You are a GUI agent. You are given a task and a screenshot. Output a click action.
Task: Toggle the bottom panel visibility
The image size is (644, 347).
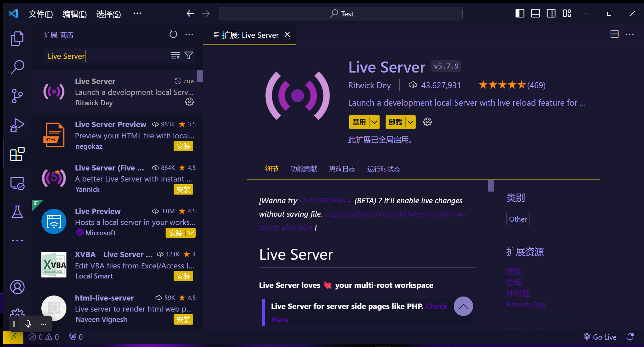[x=535, y=13]
